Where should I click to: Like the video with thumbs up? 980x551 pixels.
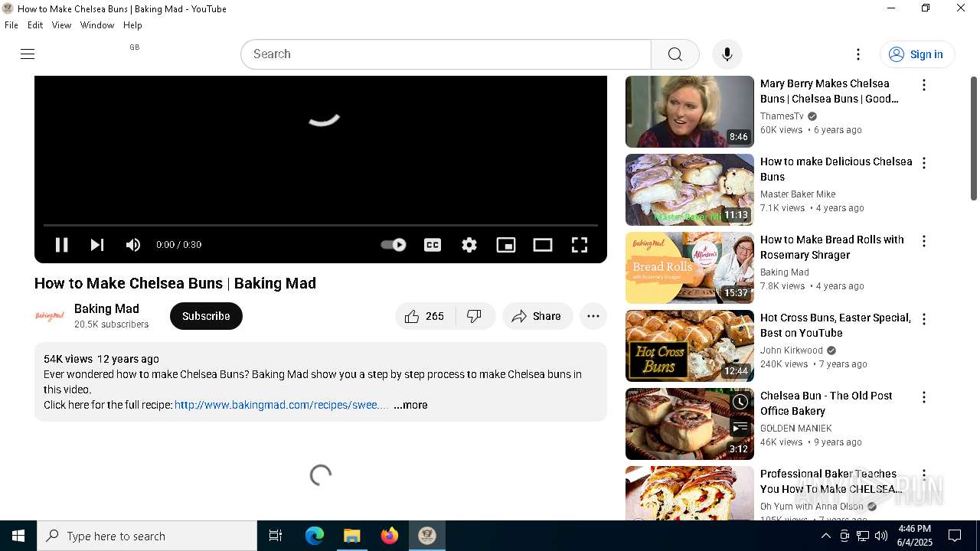click(425, 316)
